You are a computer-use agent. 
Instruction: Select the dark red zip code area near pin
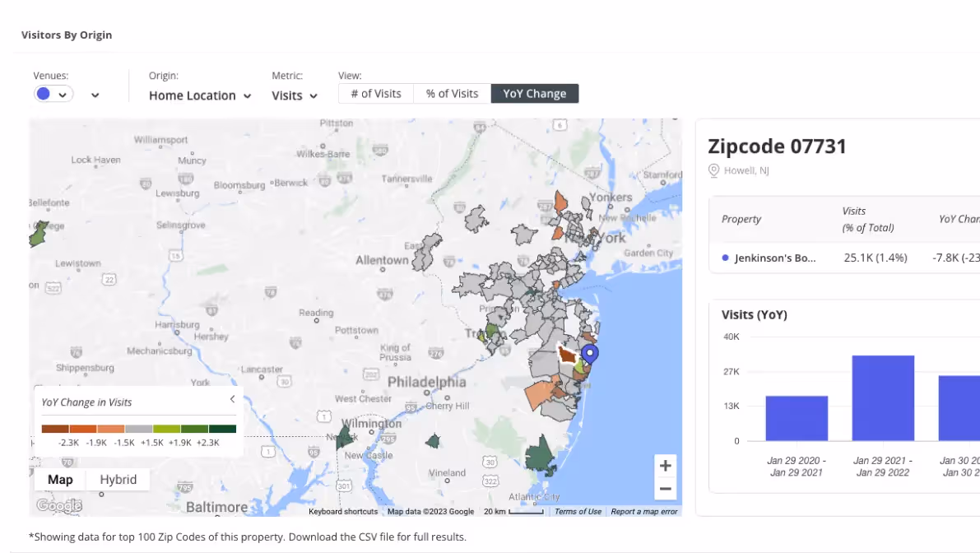(567, 355)
